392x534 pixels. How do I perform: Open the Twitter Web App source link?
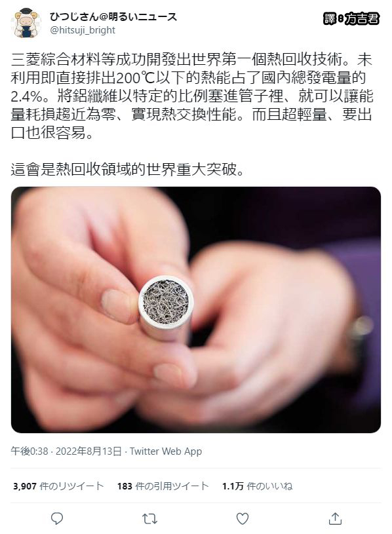click(x=166, y=451)
